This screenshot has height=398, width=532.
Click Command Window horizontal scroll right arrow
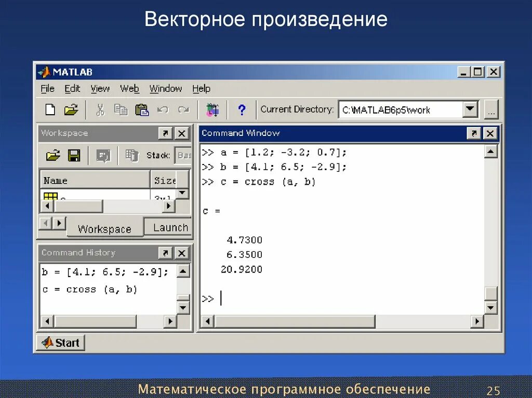pyautogui.click(x=477, y=321)
